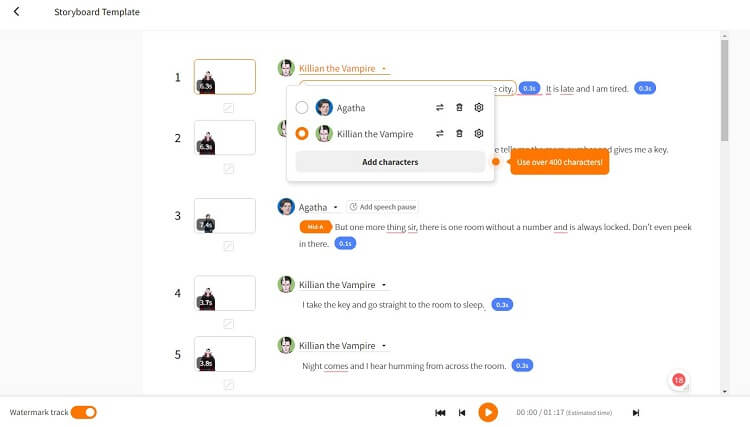Expand the character dropdown in scene 3
Image resolution: width=750 pixels, height=427 pixels.
(335, 208)
